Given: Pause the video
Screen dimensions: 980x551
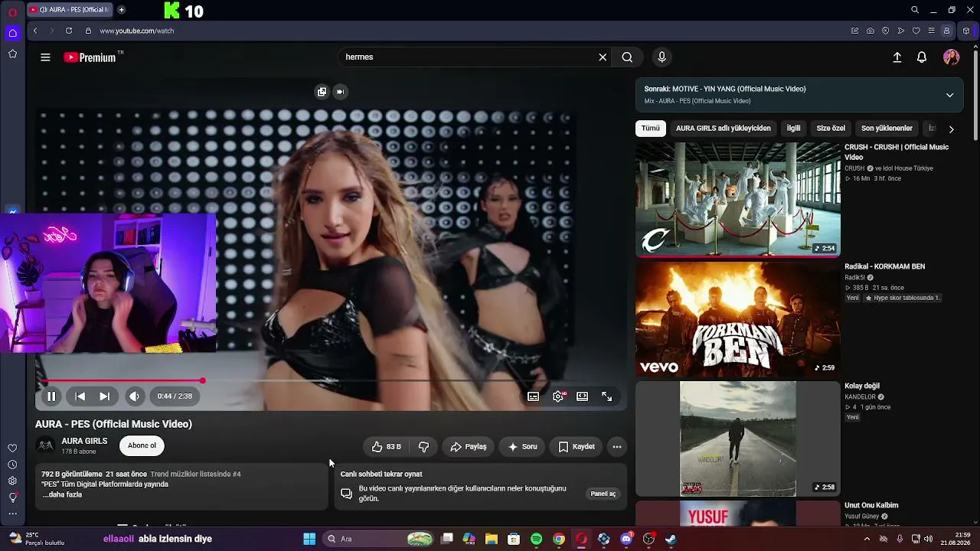Looking at the screenshot, I should click(51, 396).
